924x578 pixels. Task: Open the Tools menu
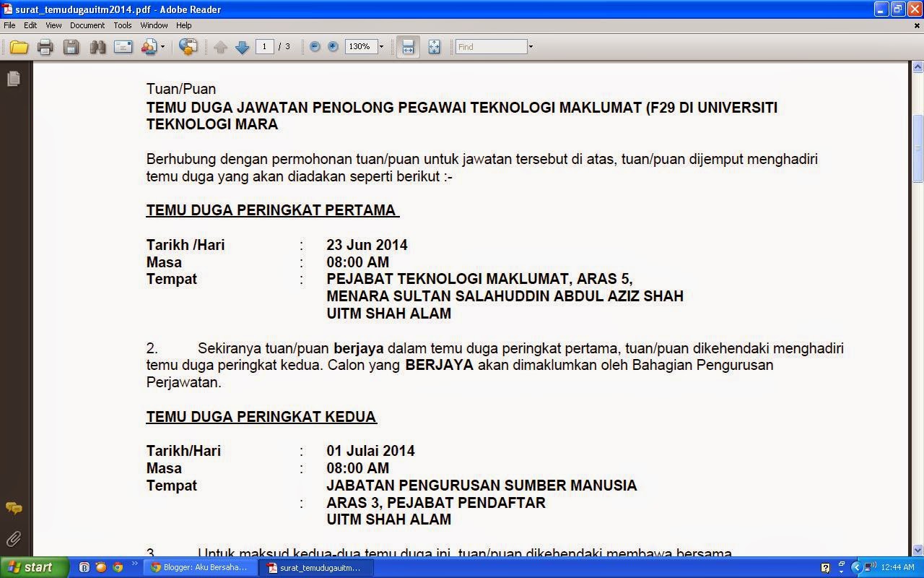123,25
